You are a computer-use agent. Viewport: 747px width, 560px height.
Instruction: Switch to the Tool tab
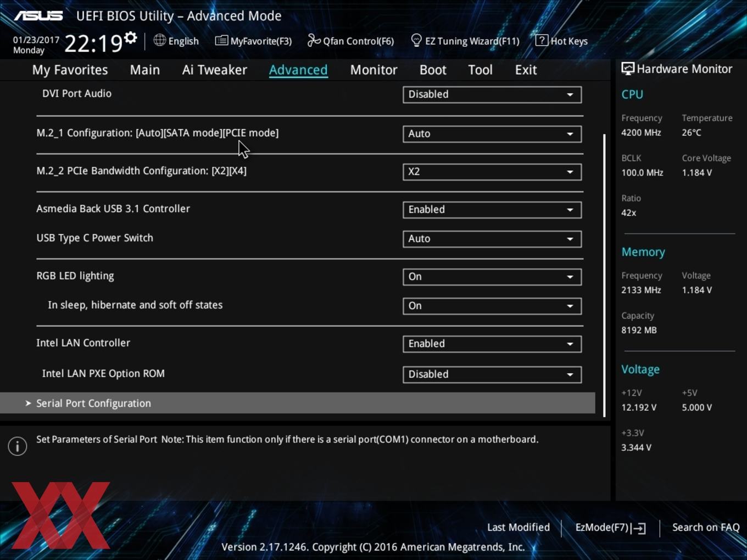coord(480,70)
